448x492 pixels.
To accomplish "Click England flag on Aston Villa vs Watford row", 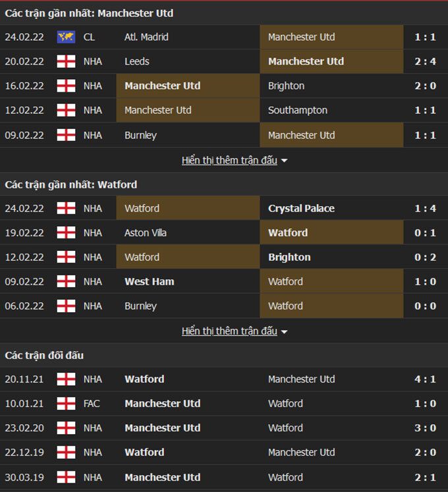I will [x=66, y=232].
